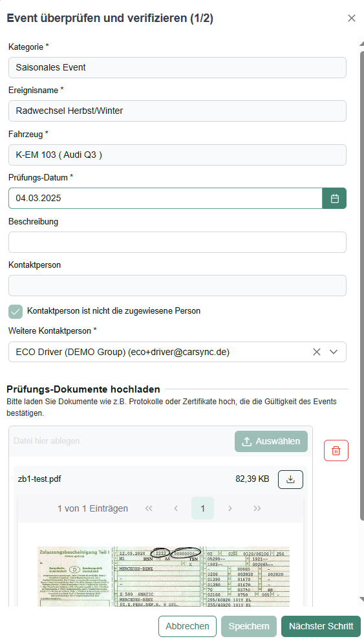
Task: Download zb1-test.pdf using download icon
Action: click(290, 479)
